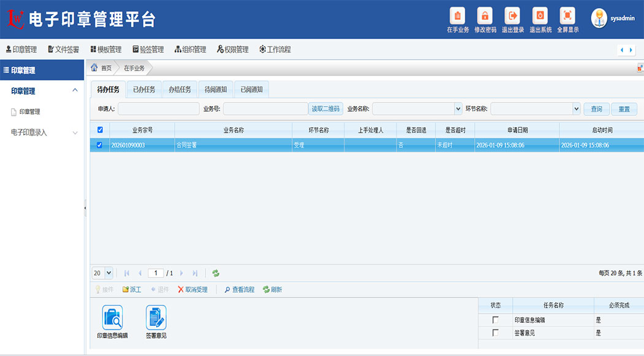644x356 pixels.
Task: Click the 修改密码 lock icon
Action: 485,16
